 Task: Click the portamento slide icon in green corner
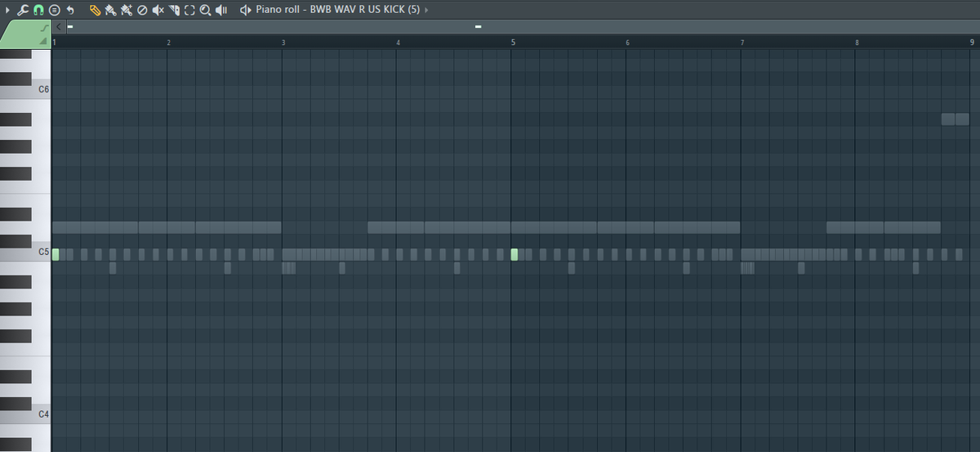(x=43, y=28)
